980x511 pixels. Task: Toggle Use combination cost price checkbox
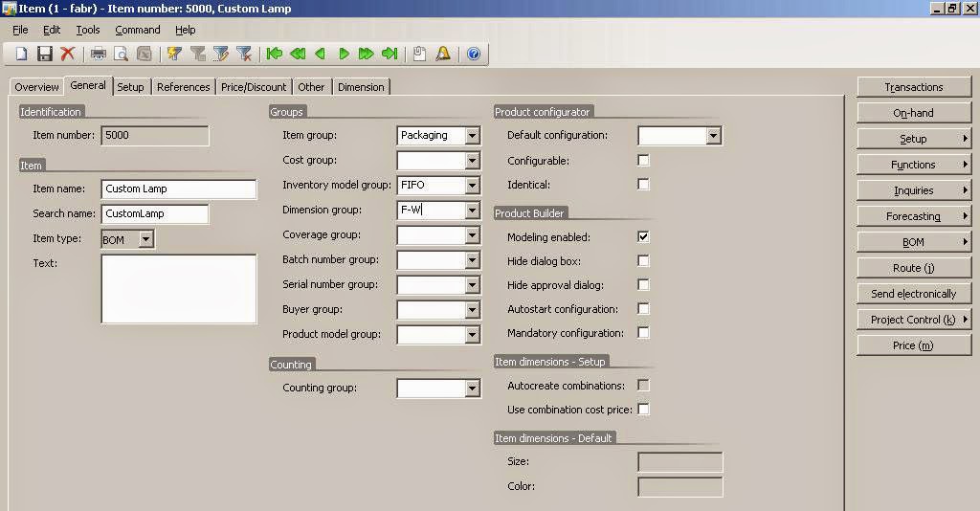point(643,410)
